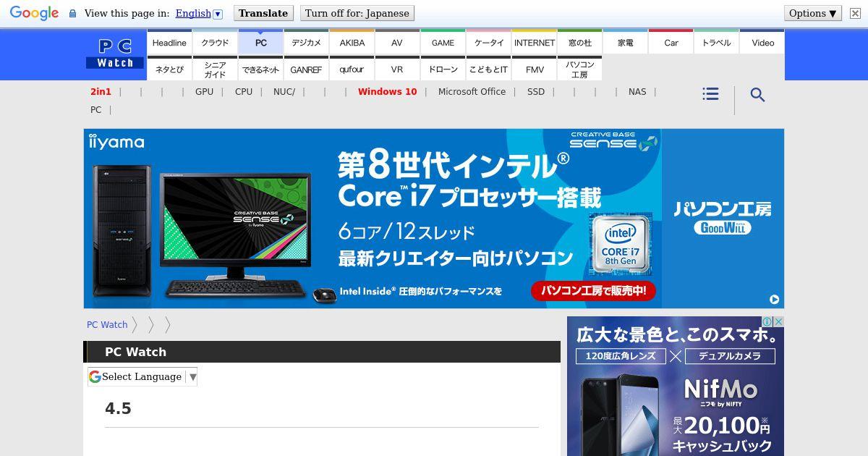Click the PC Watch logo
868x456 pixels.
[115, 54]
